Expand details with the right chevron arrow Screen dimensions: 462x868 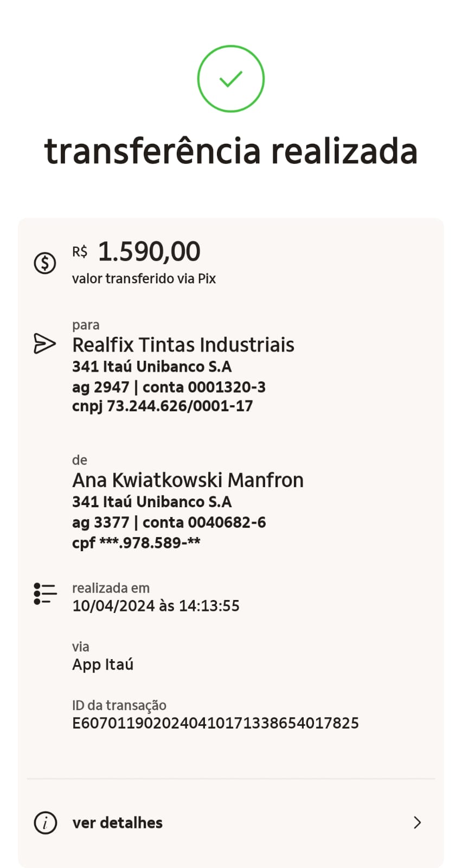[x=417, y=822]
